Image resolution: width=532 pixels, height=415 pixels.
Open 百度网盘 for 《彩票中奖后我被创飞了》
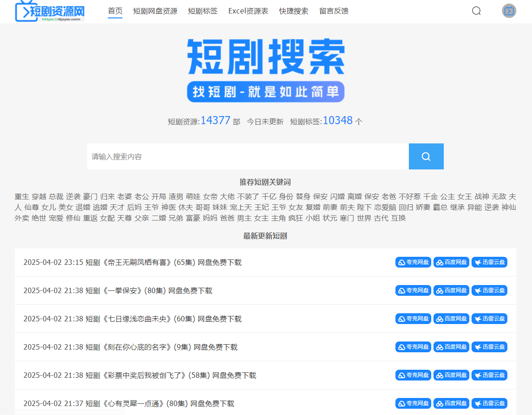(x=451, y=375)
